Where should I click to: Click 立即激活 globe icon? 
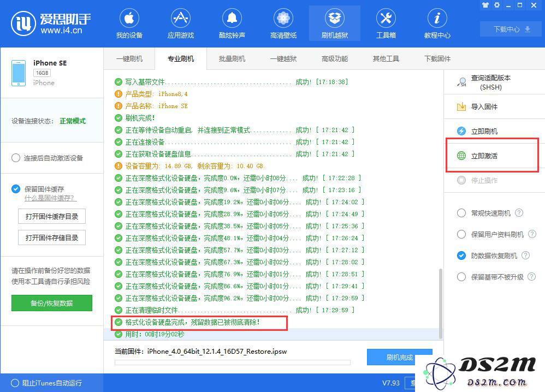click(x=461, y=156)
